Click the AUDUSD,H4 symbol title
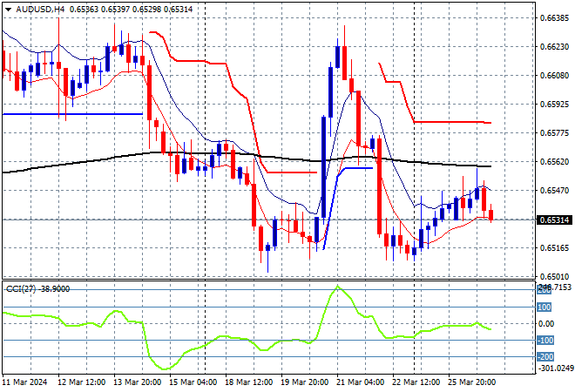The height and width of the screenshot is (392, 575). pyautogui.click(x=33, y=7)
